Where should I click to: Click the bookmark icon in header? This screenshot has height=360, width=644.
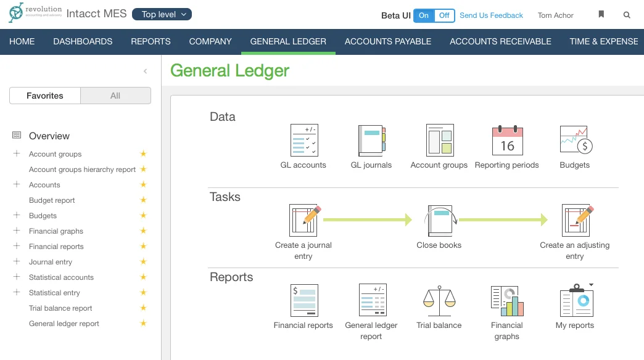[x=601, y=14]
